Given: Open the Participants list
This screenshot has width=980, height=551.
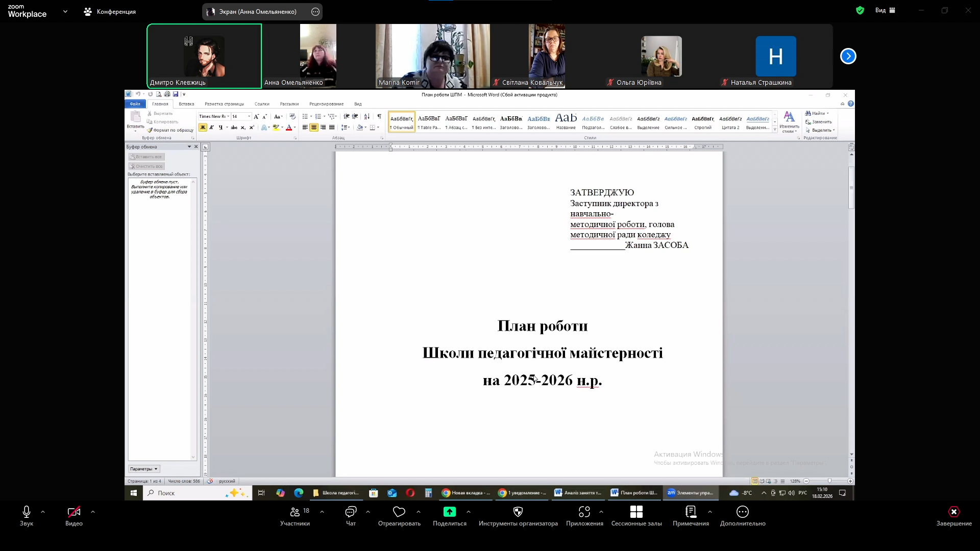Looking at the screenshot, I should (295, 512).
